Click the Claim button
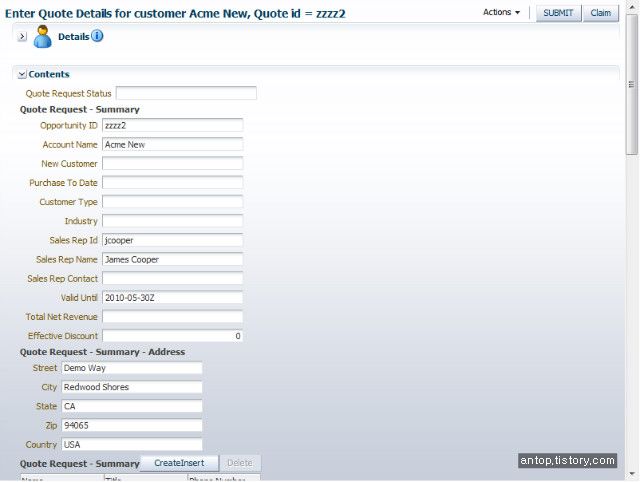 [600, 13]
